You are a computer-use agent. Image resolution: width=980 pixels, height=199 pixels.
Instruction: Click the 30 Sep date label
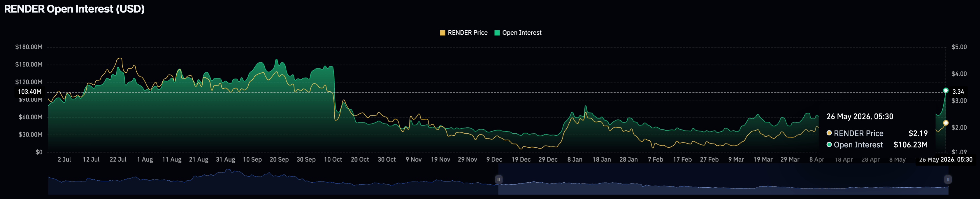(x=306, y=159)
